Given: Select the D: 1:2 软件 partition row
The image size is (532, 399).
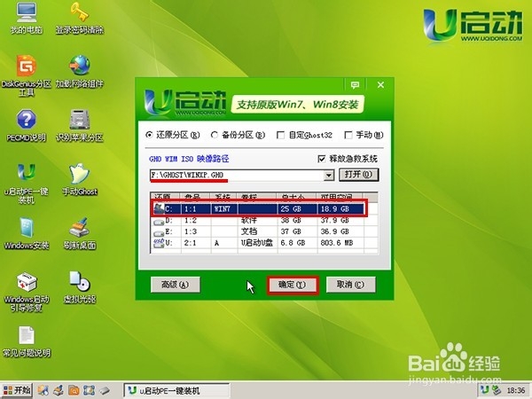Looking at the screenshot, I should [x=264, y=221].
